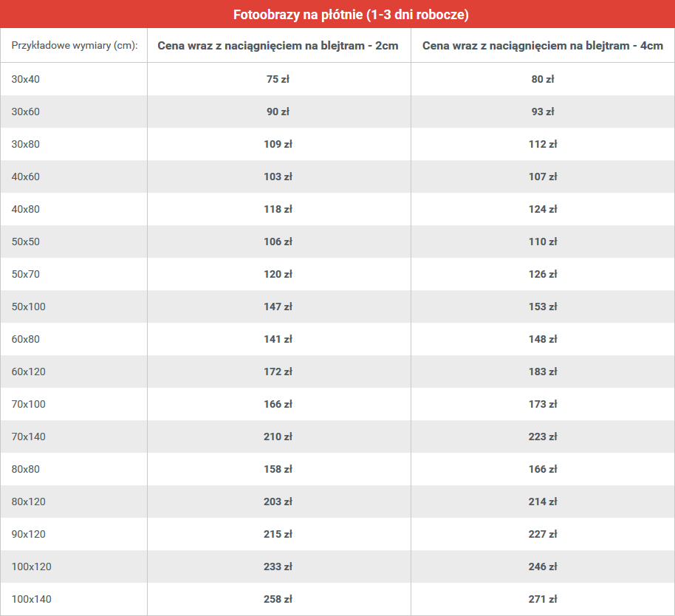
Task: Click the blejtram 2cm price column header
Action: (279, 45)
